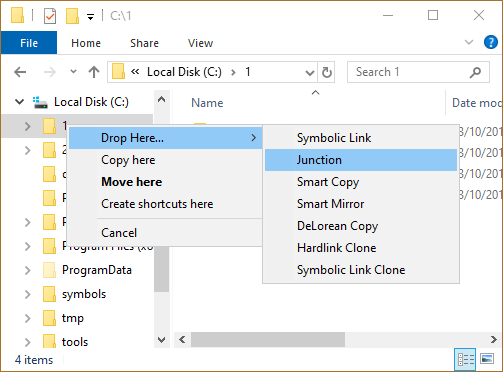Collapse the Local Disk (C:) tree node
This screenshot has width=503, height=372.
tap(19, 102)
